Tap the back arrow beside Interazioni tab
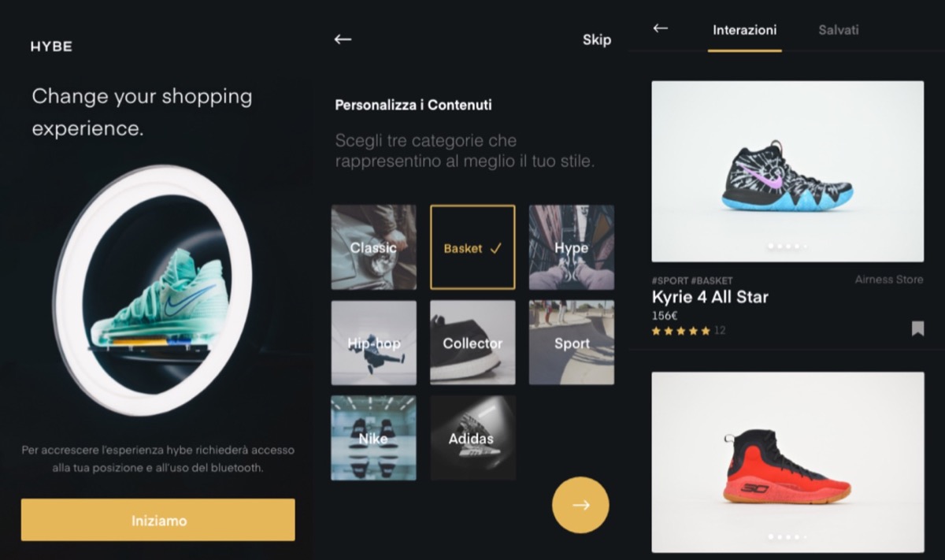Viewport: 945px width, 560px height. coord(661,28)
